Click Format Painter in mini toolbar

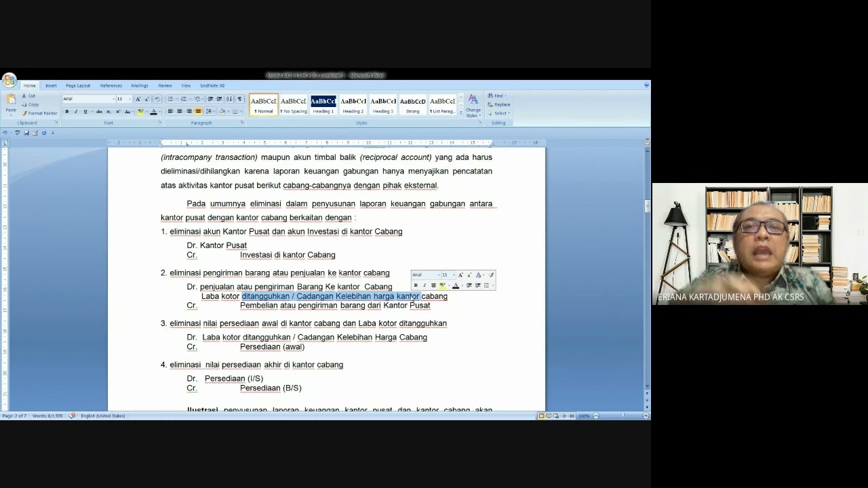(491, 275)
